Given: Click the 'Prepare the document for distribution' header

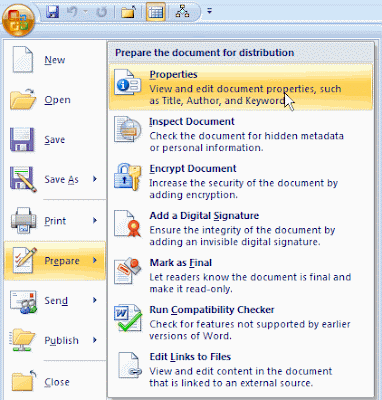Looking at the screenshot, I should [x=205, y=53].
